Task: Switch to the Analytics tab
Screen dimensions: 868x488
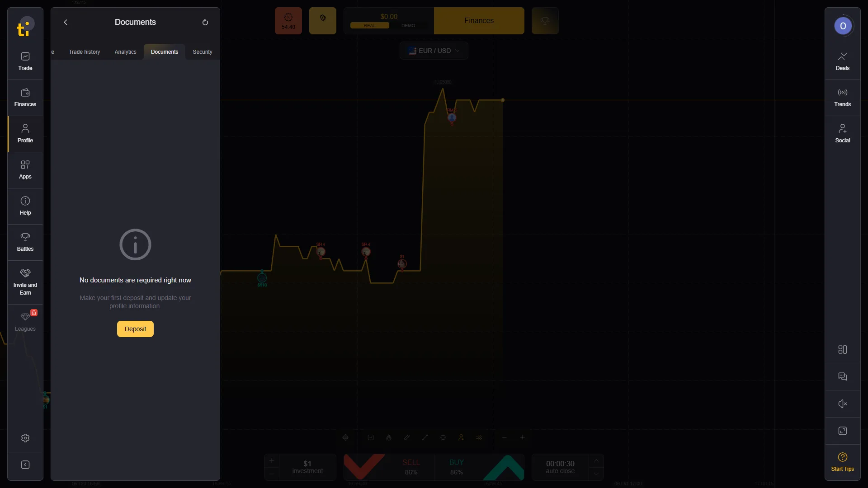Action: (x=125, y=52)
